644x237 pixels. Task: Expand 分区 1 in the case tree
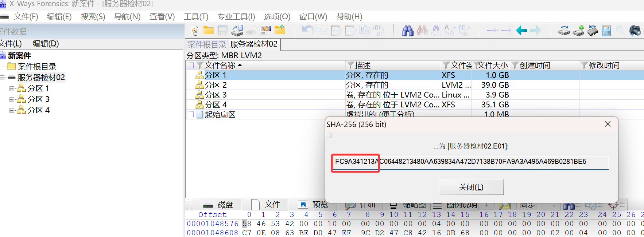[x=12, y=88]
